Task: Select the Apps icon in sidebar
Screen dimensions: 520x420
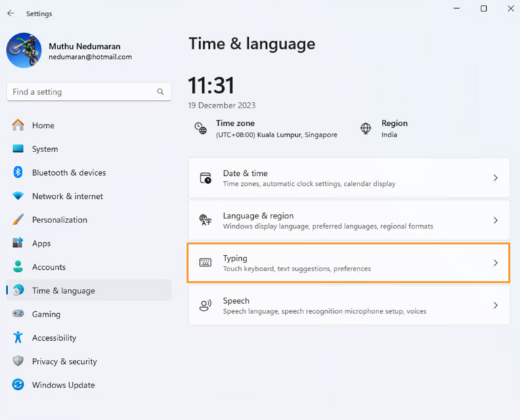Action: pyautogui.click(x=18, y=243)
